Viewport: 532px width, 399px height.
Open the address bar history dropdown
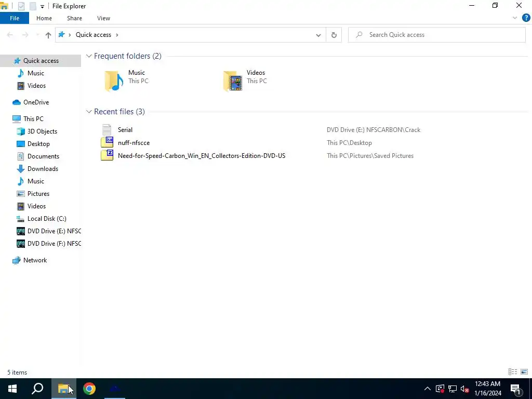[x=318, y=35]
